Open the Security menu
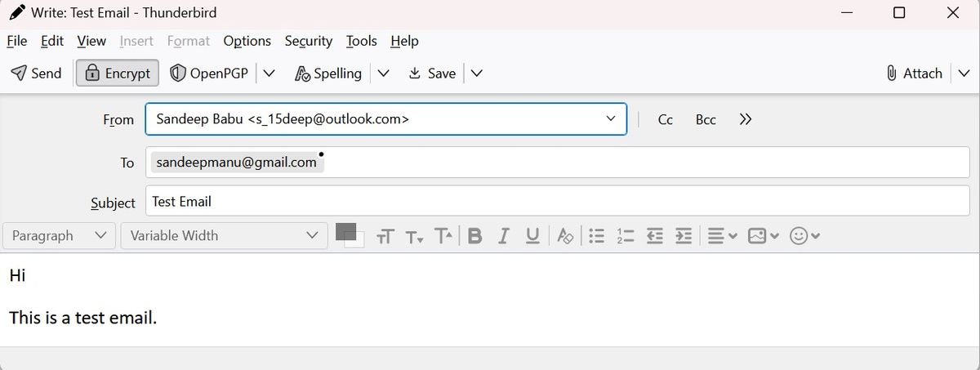The width and height of the screenshot is (980, 370). pyautogui.click(x=308, y=41)
